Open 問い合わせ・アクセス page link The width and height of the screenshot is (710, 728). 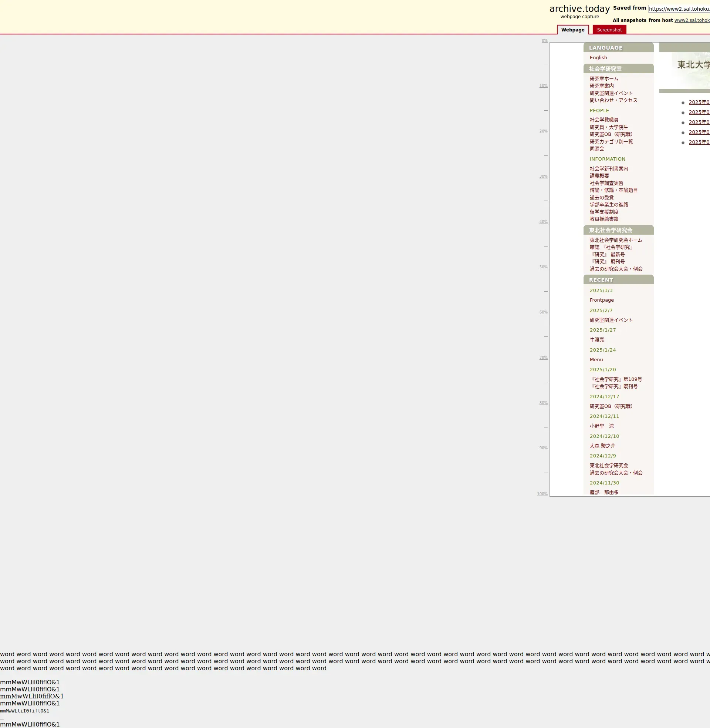click(x=613, y=100)
